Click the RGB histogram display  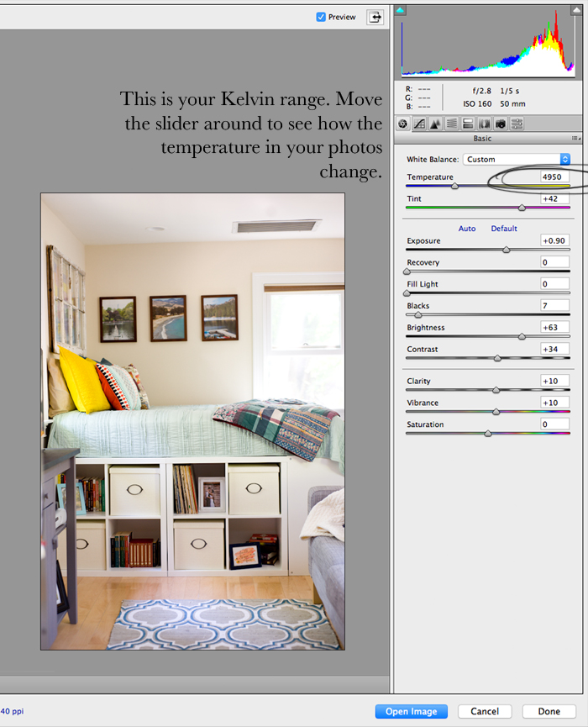pos(488,43)
